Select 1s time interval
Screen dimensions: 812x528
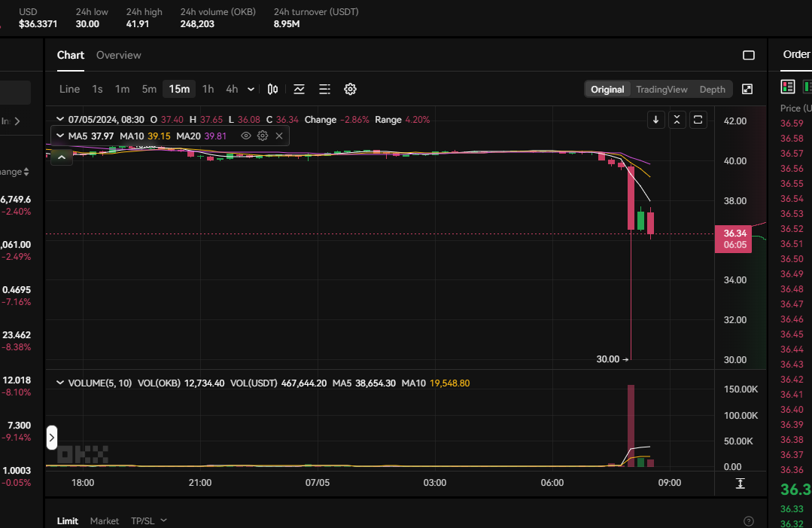[x=97, y=89]
